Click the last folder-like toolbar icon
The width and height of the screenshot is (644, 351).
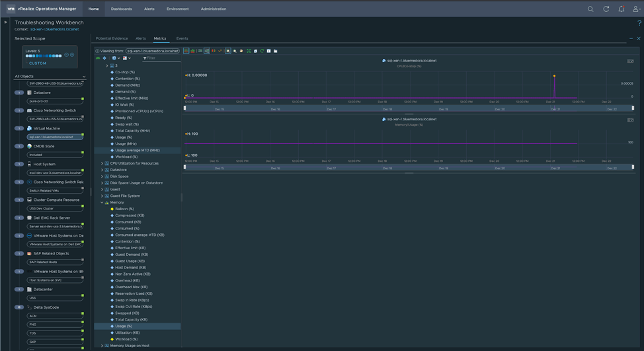click(x=275, y=51)
